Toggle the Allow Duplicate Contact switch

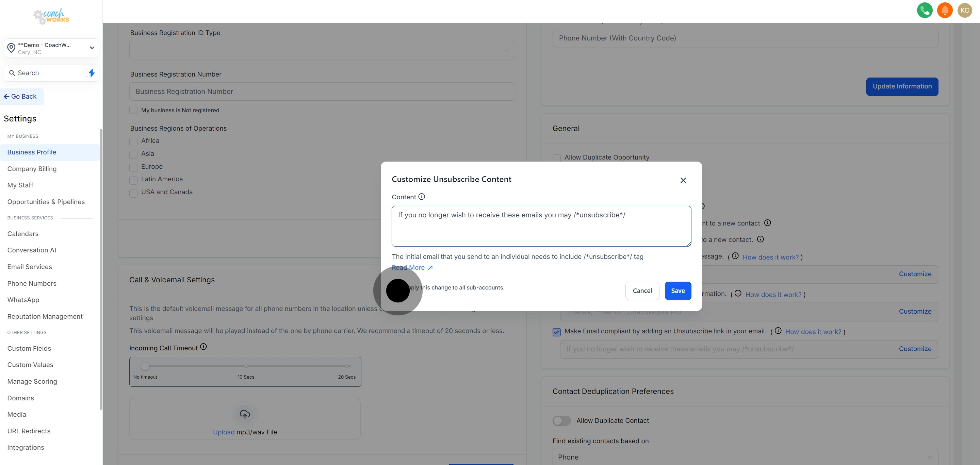point(561,420)
